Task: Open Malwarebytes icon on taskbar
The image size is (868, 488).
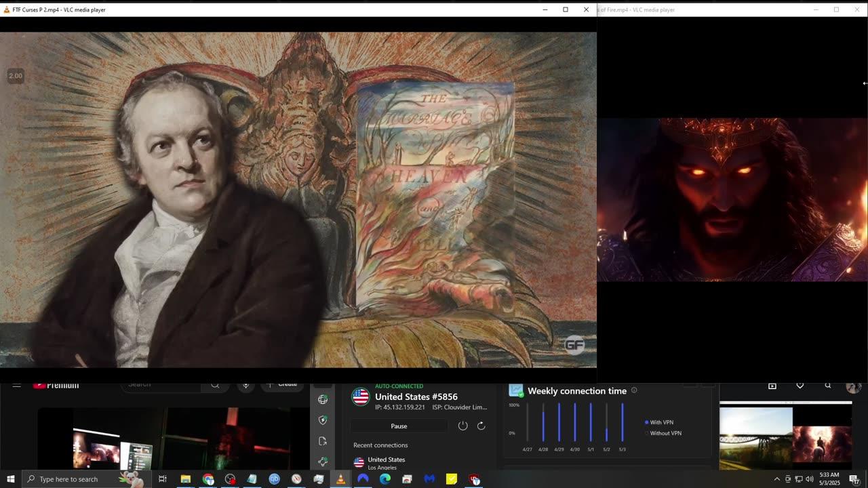Action: [429, 479]
